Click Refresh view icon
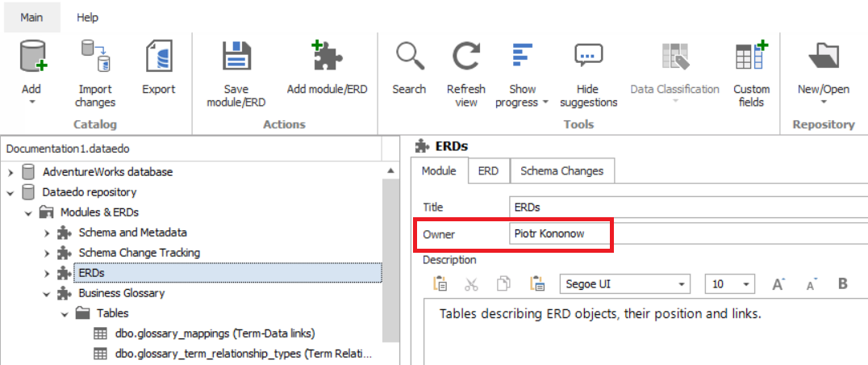Image resolution: width=868 pixels, height=365 pixels. (x=465, y=58)
